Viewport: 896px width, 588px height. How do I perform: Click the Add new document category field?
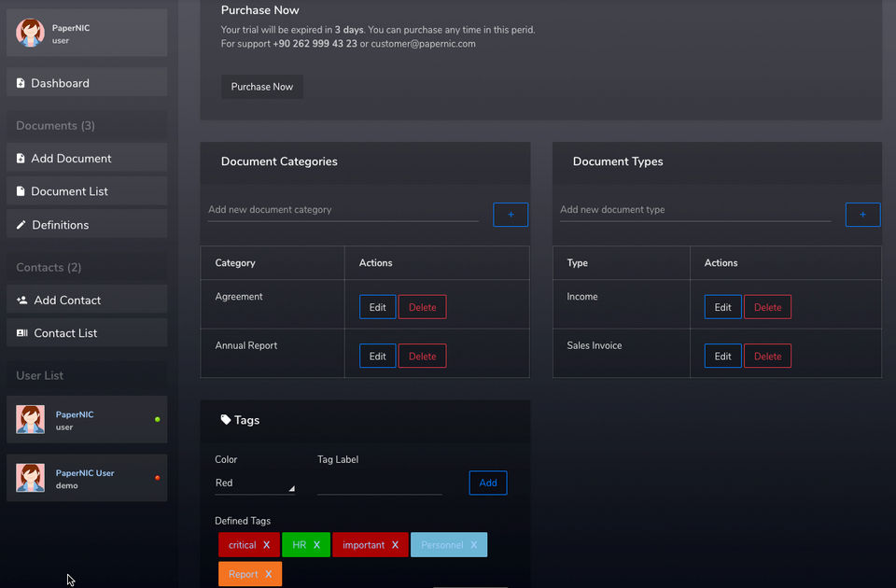click(343, 210)
